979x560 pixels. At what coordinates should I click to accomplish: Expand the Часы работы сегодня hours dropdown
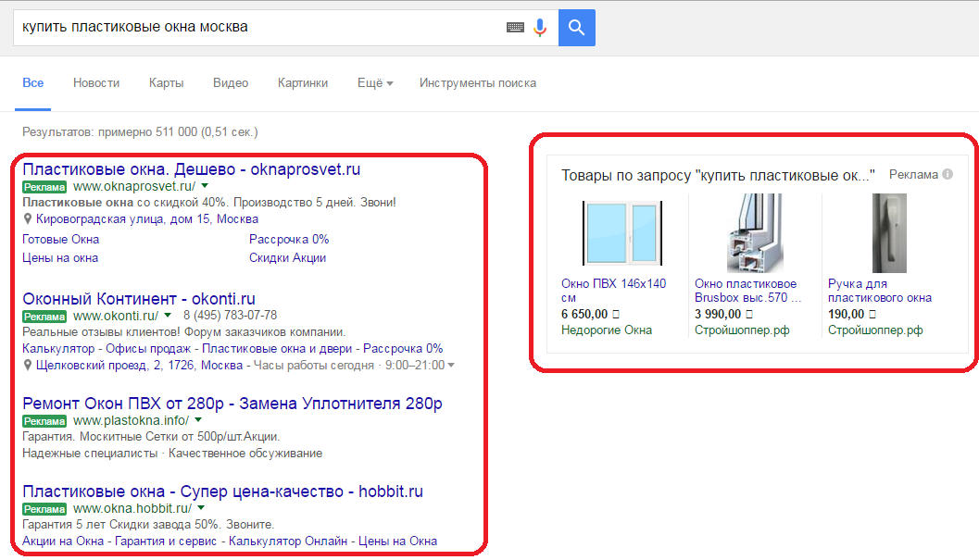click(451, 366)
